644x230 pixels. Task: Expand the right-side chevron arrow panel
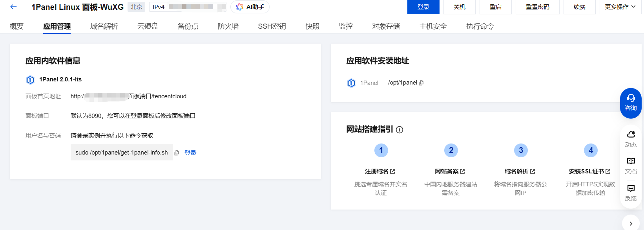[x=631, y=223]
